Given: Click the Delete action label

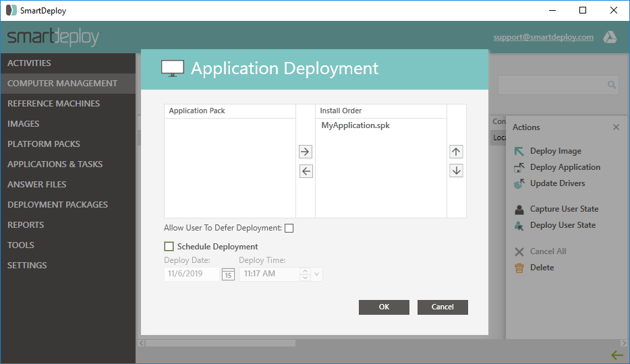Looking at the screenshot, I should tap(542, 268).
